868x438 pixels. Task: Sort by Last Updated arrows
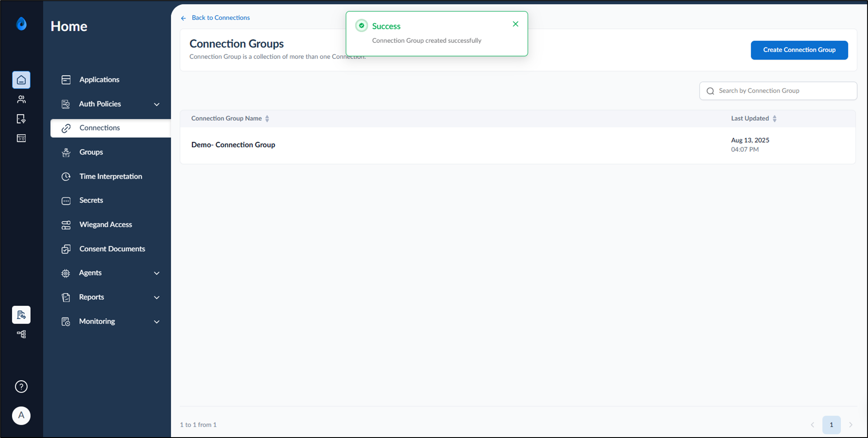tap(774, 119)
